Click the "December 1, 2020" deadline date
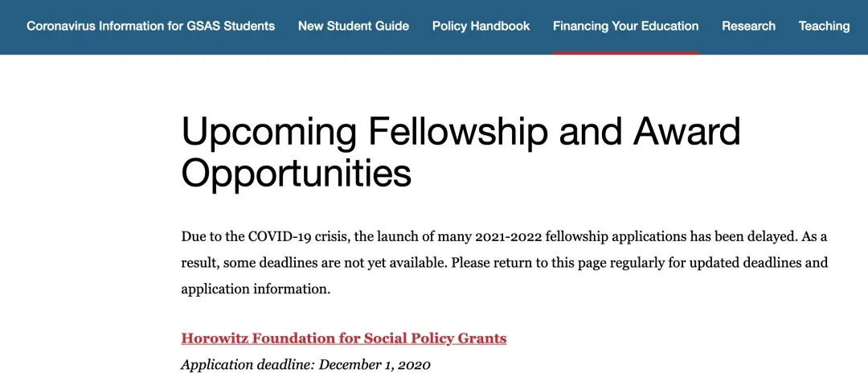 click(x=375, y=364)
